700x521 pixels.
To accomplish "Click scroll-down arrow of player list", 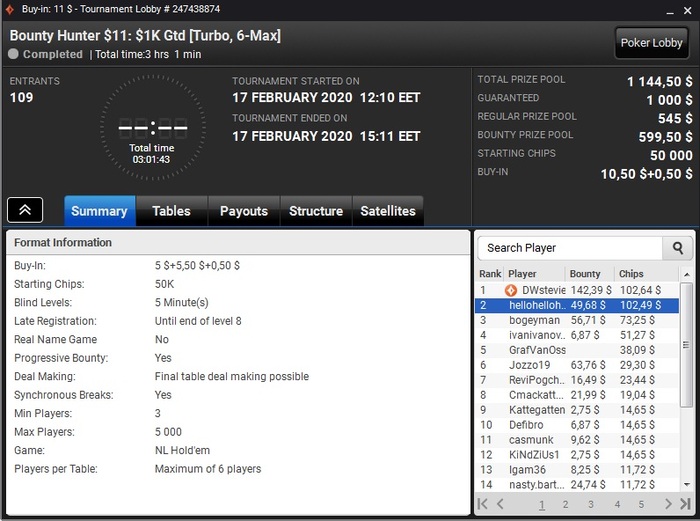I will pyautogui.click(x=687, y=484).
